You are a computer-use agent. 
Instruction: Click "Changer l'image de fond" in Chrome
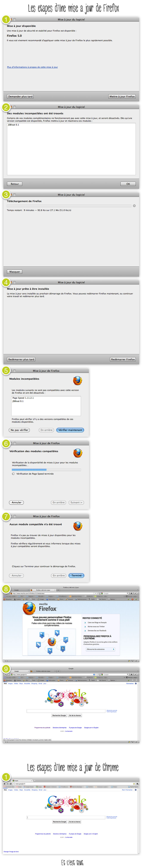[11, 851]
